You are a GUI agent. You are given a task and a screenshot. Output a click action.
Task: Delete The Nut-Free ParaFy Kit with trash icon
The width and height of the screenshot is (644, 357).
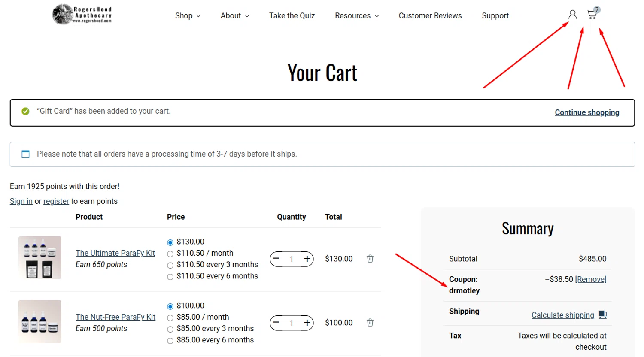(370, 323)
